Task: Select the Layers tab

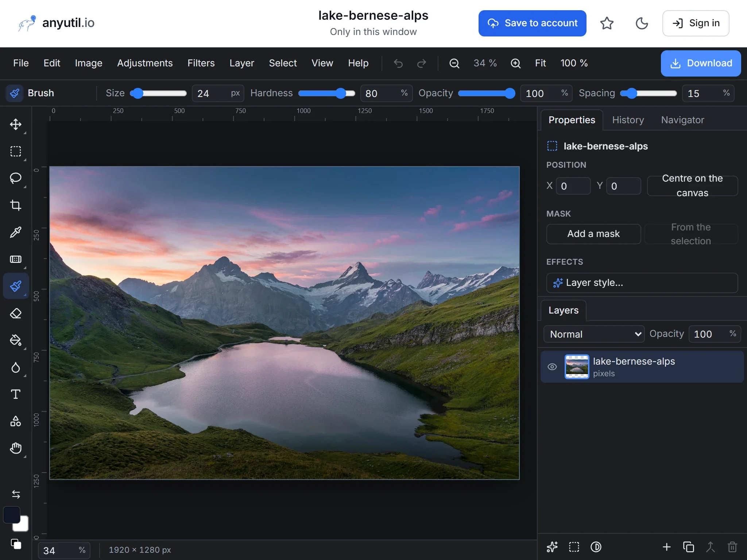Action: pos(563,310)
